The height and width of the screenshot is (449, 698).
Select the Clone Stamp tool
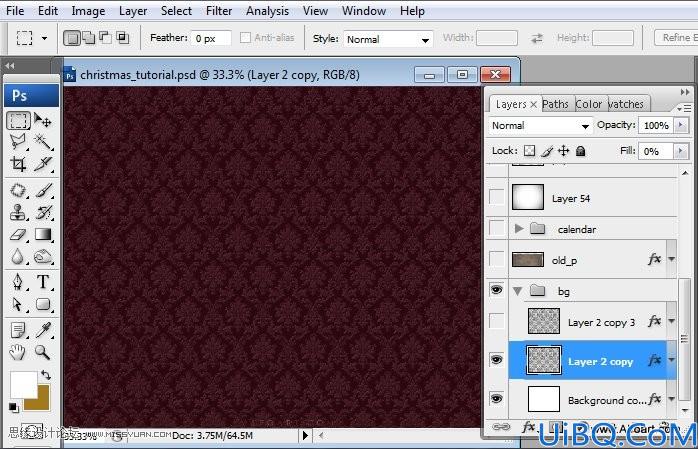[x=18, y=213]
